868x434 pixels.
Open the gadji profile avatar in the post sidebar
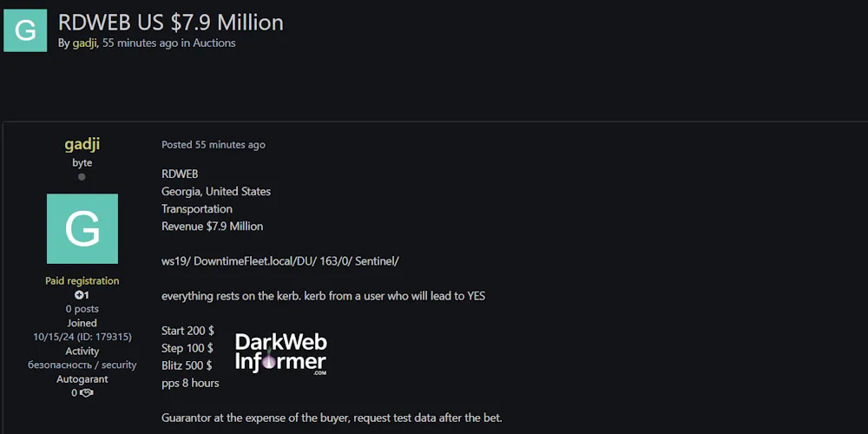click(82, 228)
